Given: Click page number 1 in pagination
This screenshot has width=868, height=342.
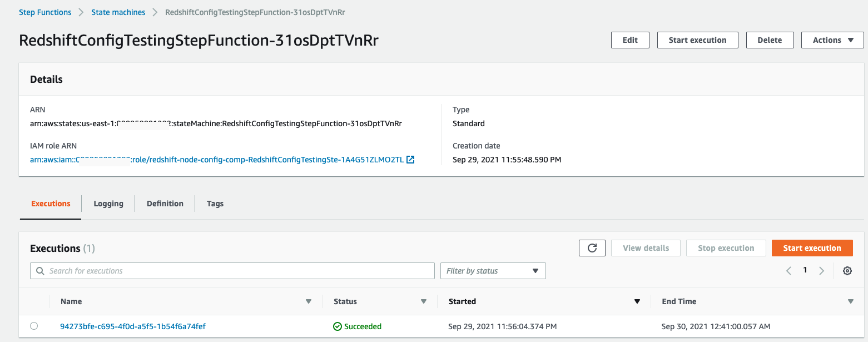Looking at the screenshot, I should (x=805, y=270).
